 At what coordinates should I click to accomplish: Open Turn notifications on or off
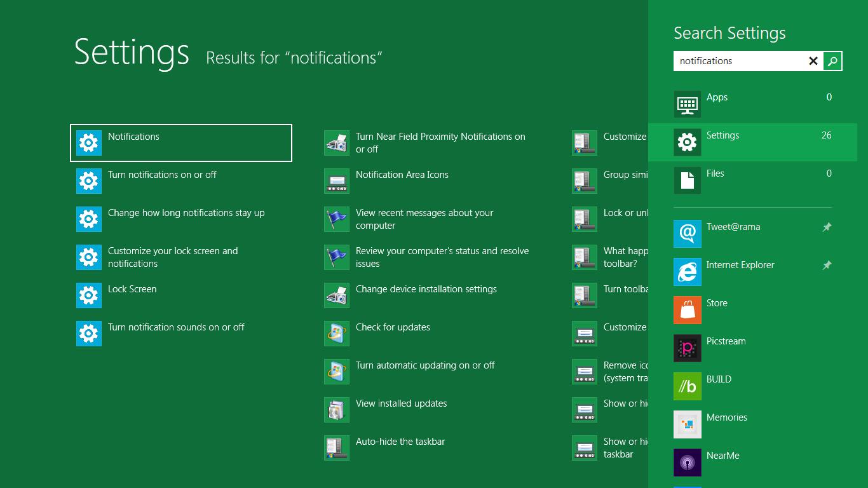click(x=181, y=181)
